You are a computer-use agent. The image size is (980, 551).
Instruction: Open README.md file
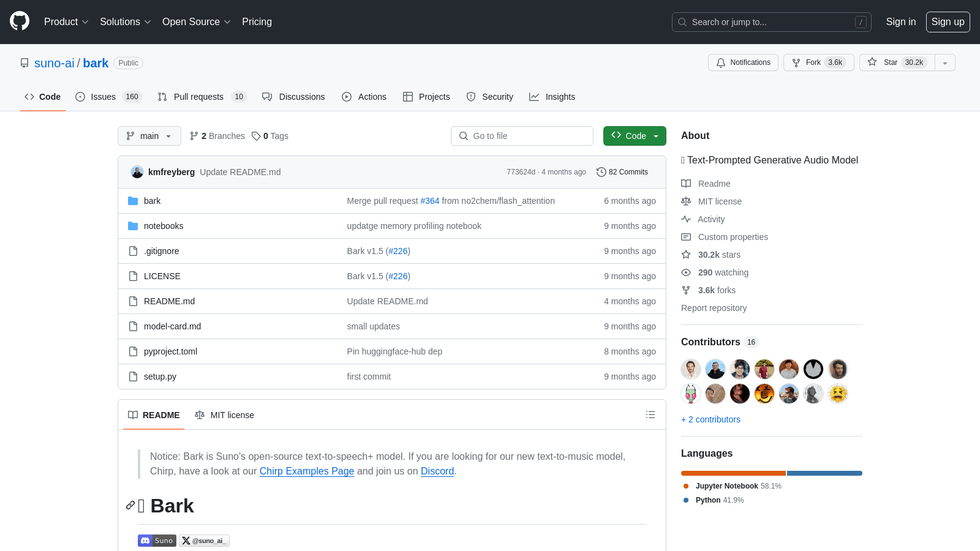click(169, 301)
